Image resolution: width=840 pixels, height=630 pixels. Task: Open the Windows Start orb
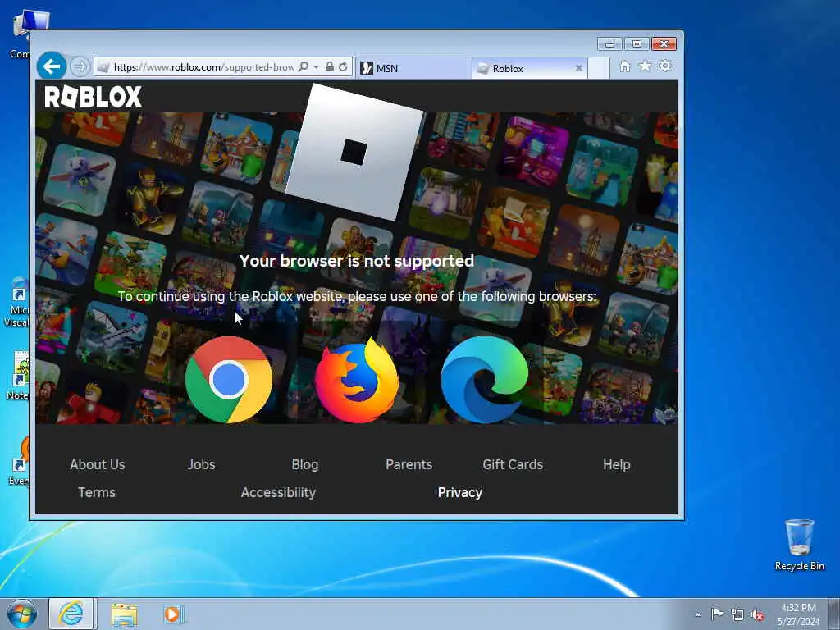[x=22, y=614]
